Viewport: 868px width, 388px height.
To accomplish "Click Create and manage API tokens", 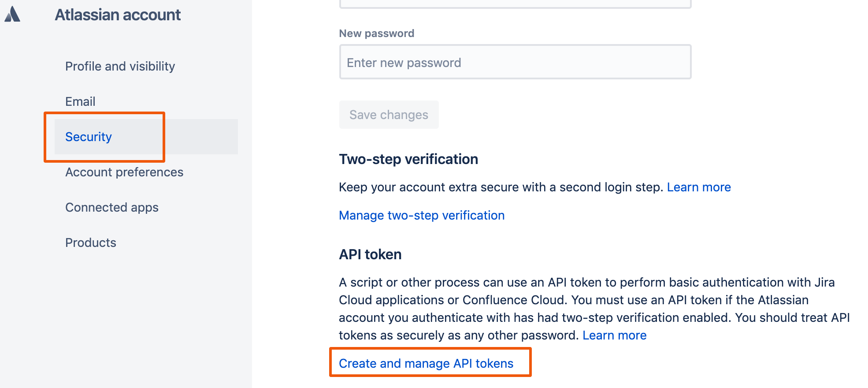I will click(426, 363).
